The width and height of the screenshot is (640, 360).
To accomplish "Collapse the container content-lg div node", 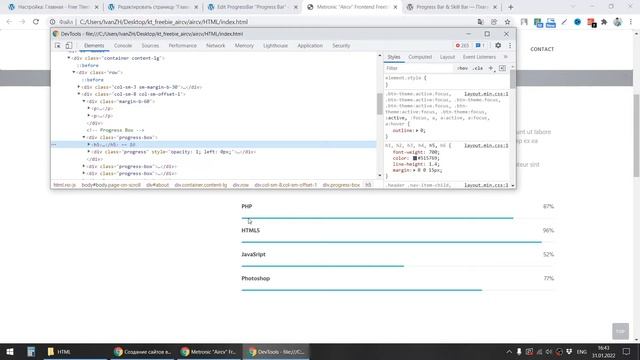I will point(69,58).
